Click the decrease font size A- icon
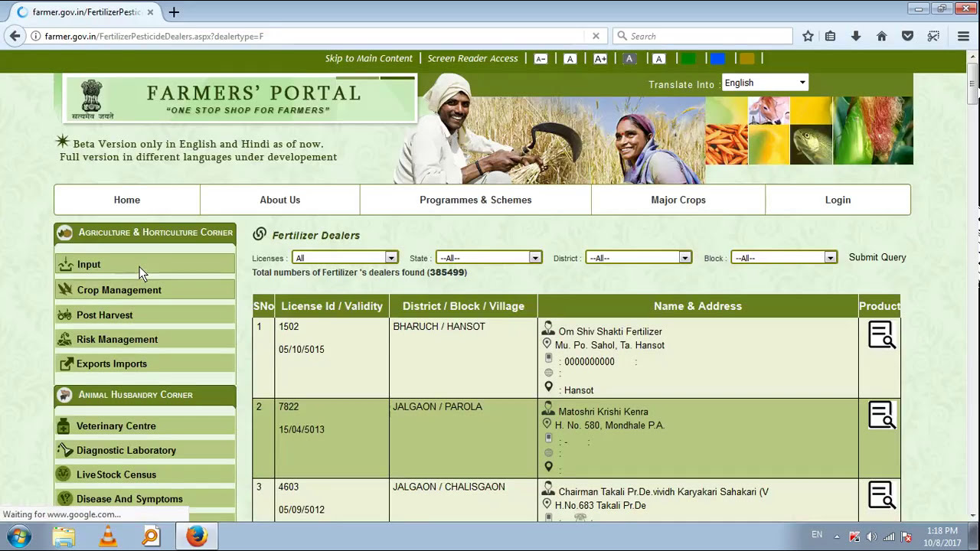 (541, 59)
